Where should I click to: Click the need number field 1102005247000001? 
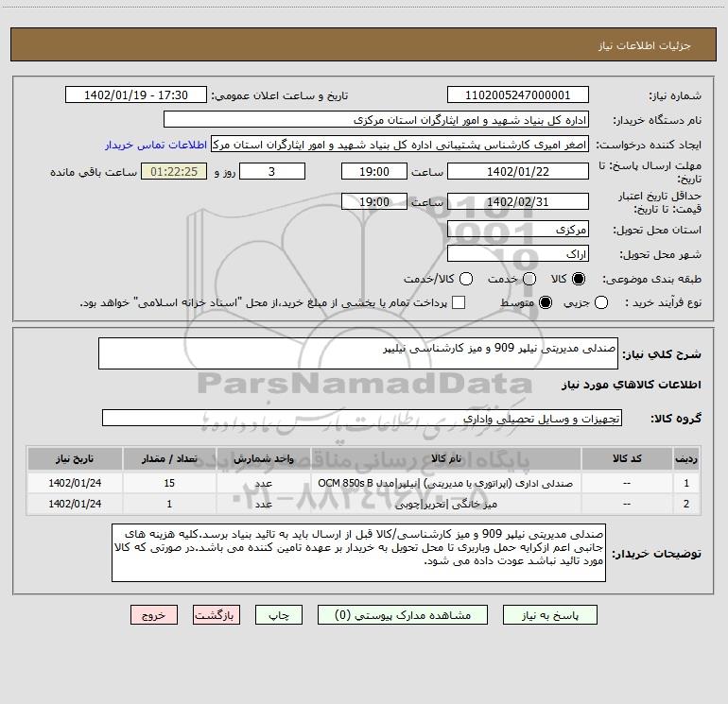(518, 95)
